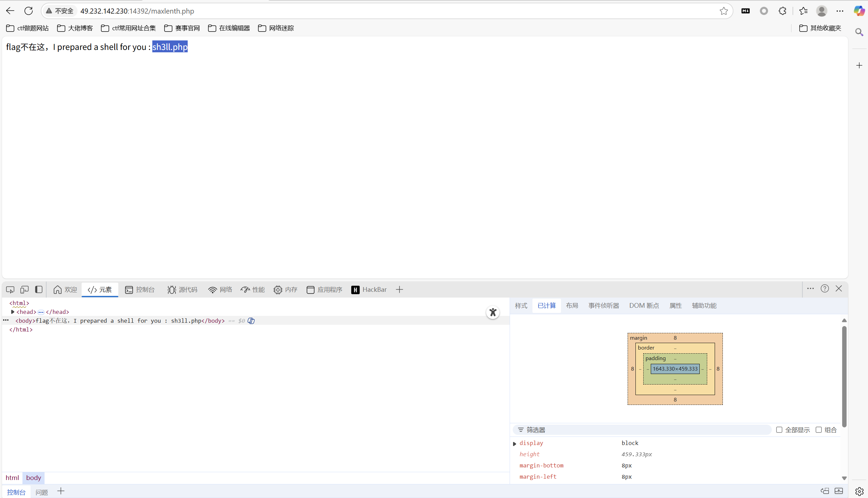Open the 应用程序 application tab

(324, 290)
